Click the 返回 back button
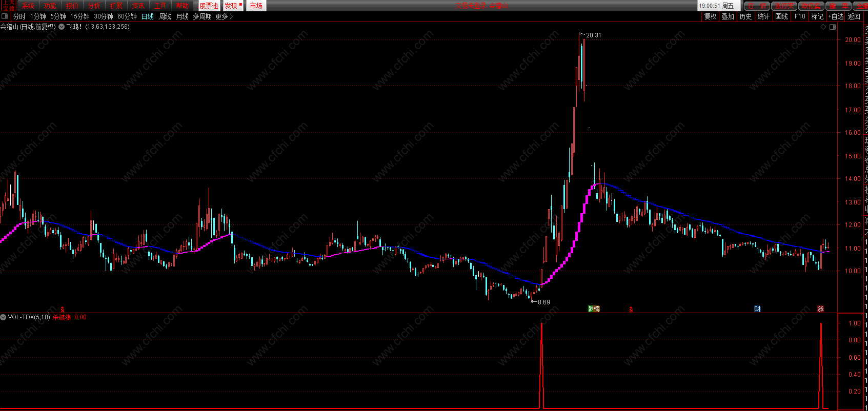This screenshot has width=868, height=411. pos(854,16)
